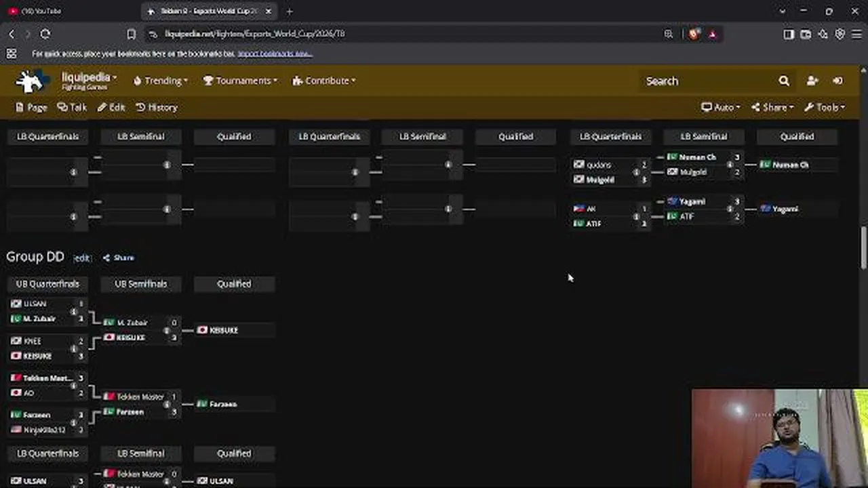The image size is (868, 488).
Task: Open match info for M. Zubair vs KEISUKE semifinal
Action: [x=167, y=330]
